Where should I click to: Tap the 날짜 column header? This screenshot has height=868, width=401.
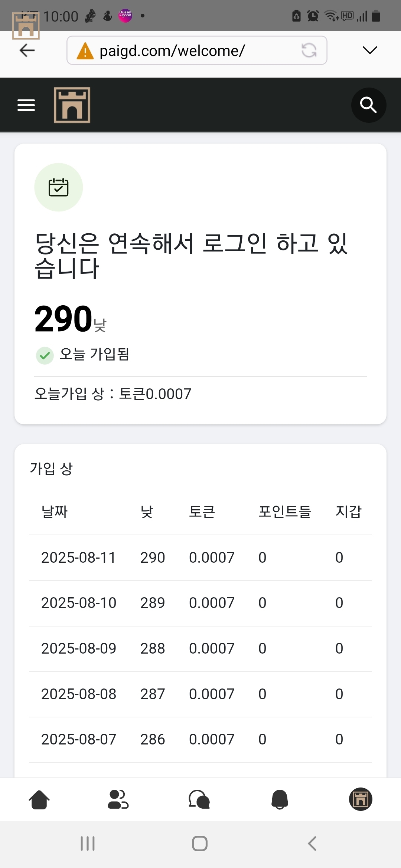click(55, 512)
